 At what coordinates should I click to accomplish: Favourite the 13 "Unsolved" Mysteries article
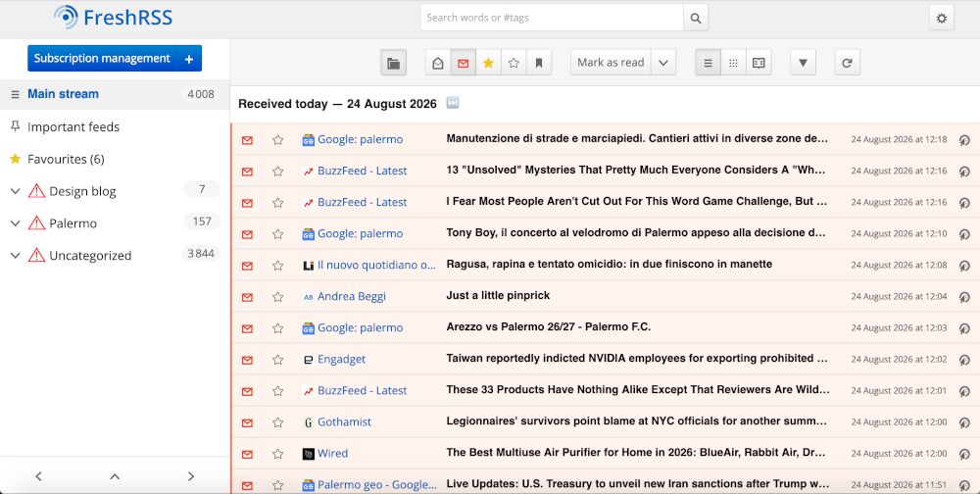click(x=278, y=172)
